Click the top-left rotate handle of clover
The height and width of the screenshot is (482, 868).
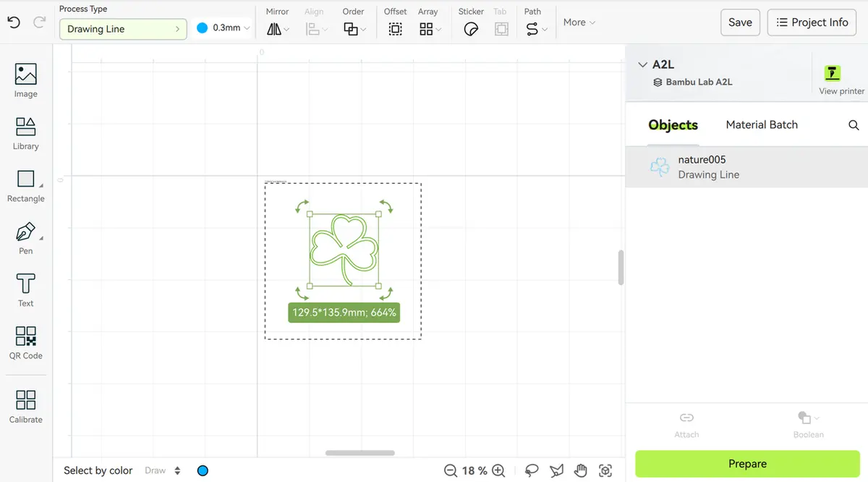click(302, 207)
